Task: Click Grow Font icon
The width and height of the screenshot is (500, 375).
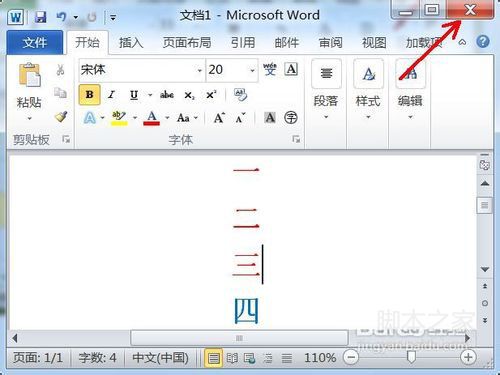Action: 219,118
